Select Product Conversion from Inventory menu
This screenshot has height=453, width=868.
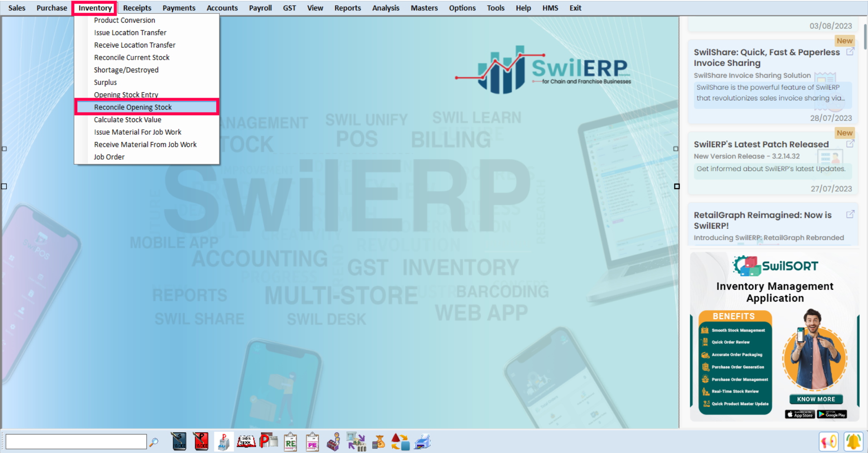[x=147, y=20]
